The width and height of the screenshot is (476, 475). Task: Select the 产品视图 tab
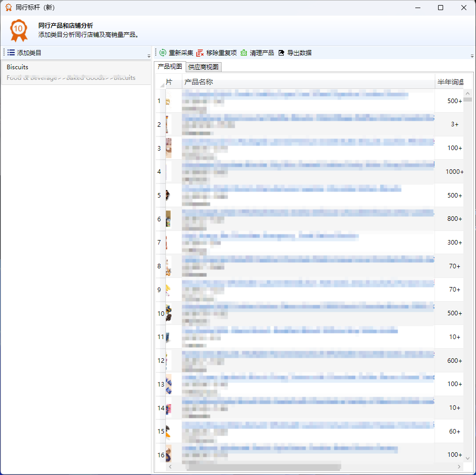point(169,67)
